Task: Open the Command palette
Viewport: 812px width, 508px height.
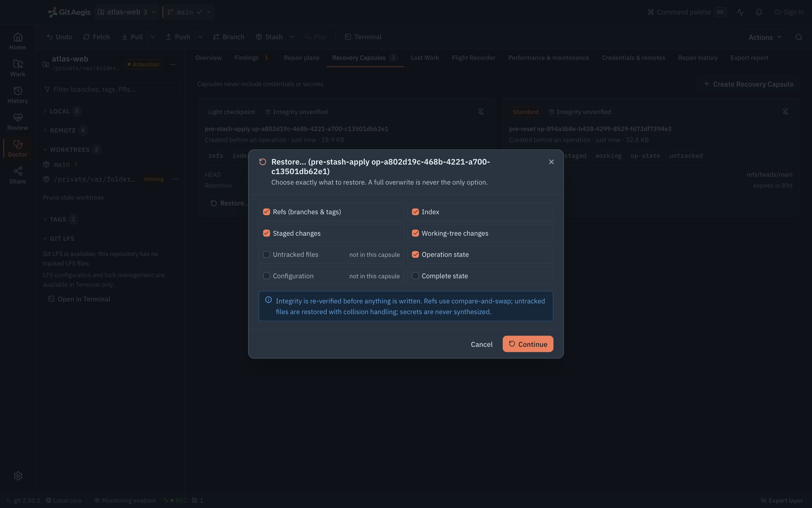Action: point(687,12)
